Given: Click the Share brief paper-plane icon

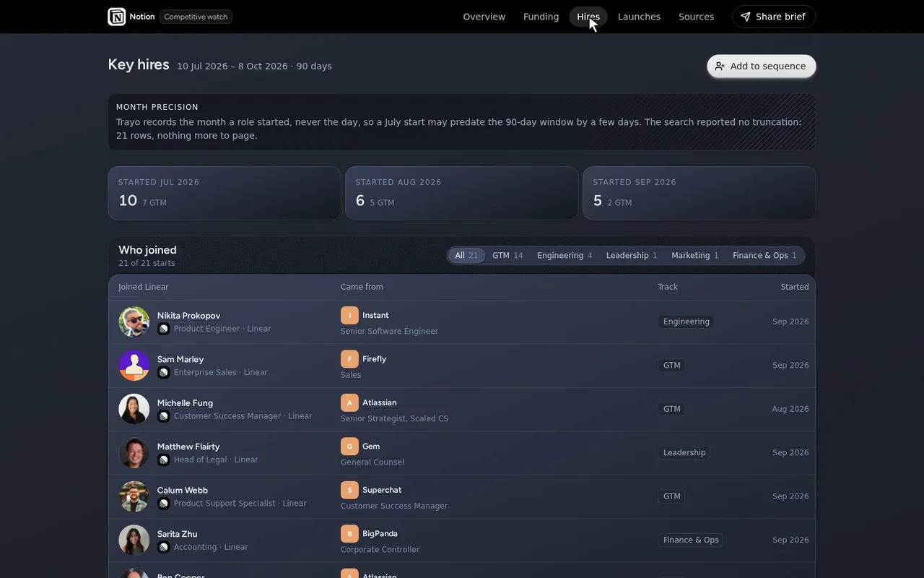Looking at the screenshot, I should tap(746, 17).
